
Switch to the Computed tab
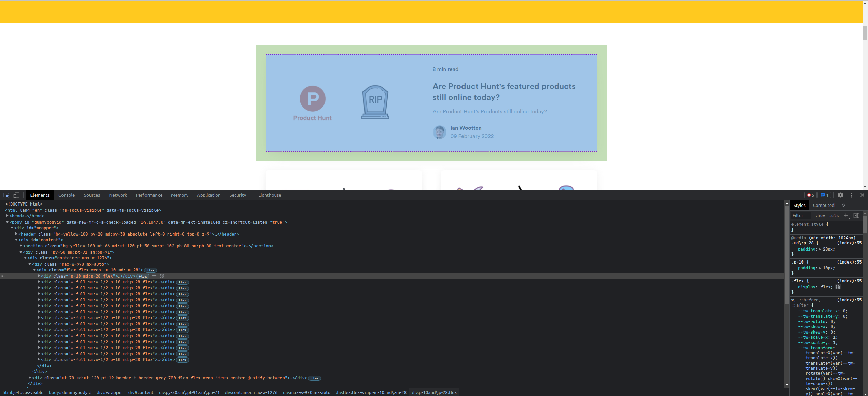tap(824, 205)
